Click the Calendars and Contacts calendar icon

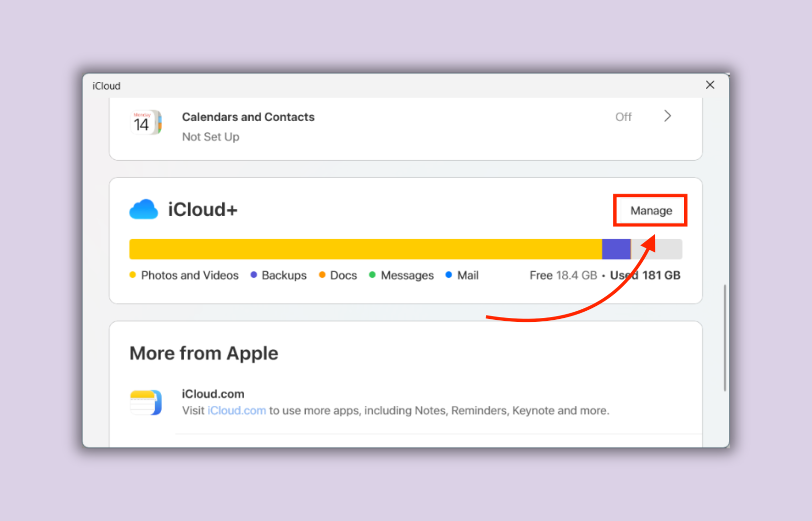pos(146,123)
